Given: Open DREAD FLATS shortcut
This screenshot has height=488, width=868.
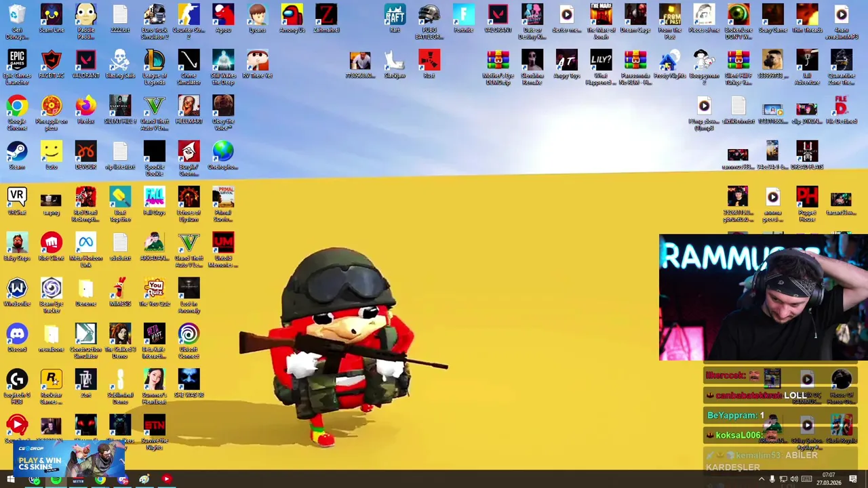Looking at the screenshot, I should 807,155.
